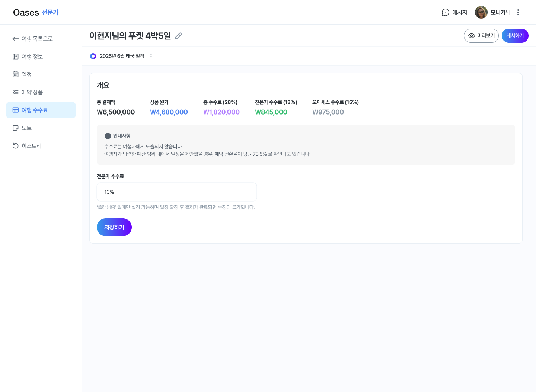Image resolution: width=536 pixels, height=392 pixels.
Task: Click the 노트 sticky-note icon
Action: tap(16, 128)
